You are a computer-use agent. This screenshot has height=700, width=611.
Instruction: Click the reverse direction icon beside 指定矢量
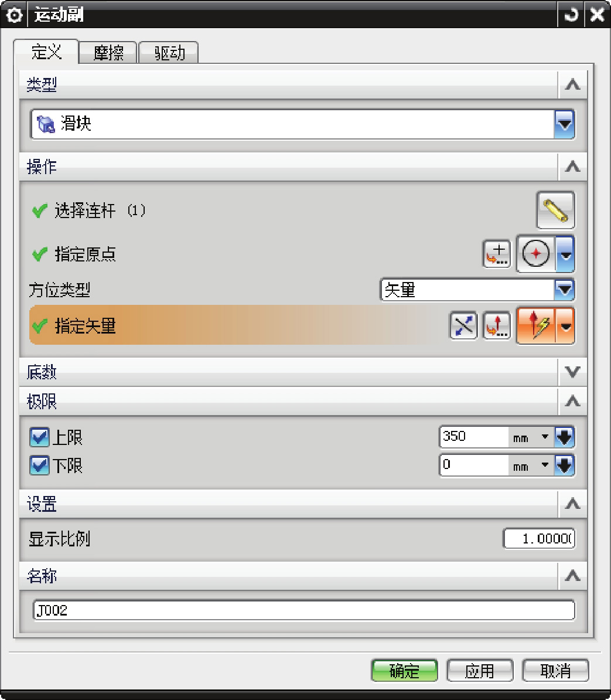pos(464,325)
